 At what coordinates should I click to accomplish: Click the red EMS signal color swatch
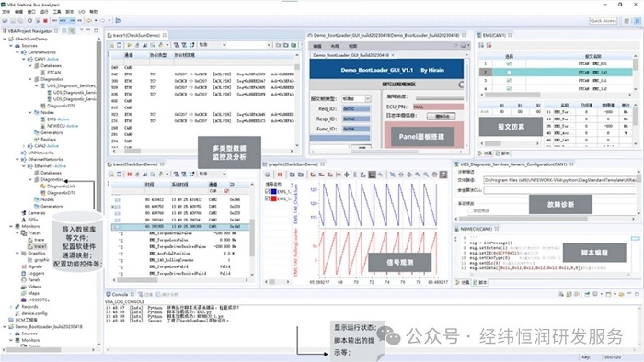tap(273, 198)
